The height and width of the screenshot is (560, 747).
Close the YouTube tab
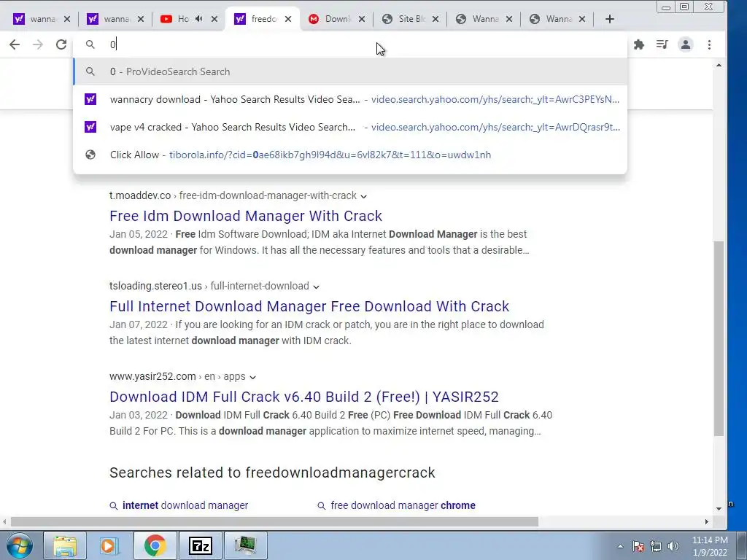pyautogui.click(x=214, y=19)
